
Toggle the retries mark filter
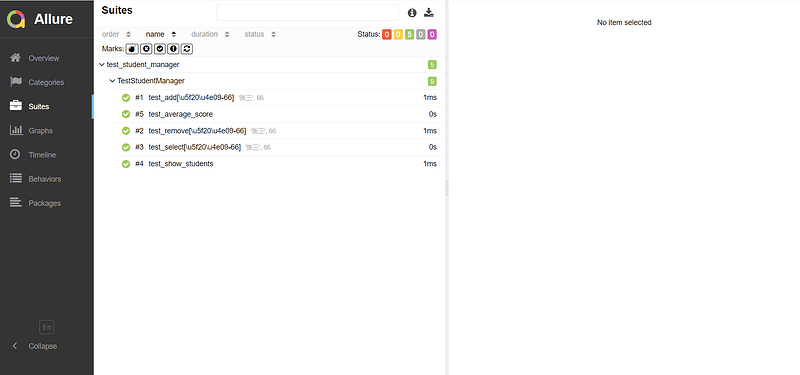(x=187, y=49)
